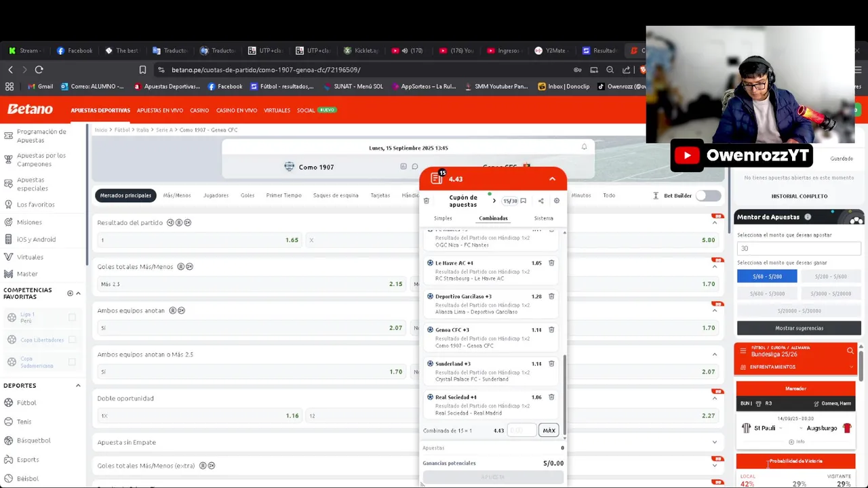Collapse the bet slip with the top chevron
The image size is (868, 488).
tap(552, 179)
